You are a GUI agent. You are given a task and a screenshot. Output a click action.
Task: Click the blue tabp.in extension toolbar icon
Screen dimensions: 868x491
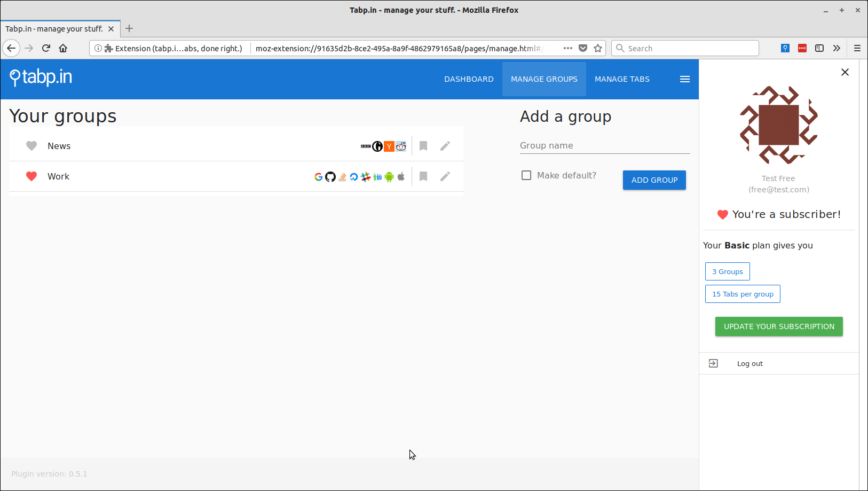pos(785,48)
